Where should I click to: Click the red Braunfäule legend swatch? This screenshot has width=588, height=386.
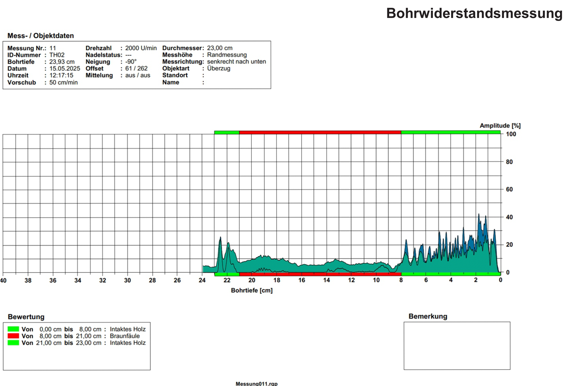pos(13,336)
